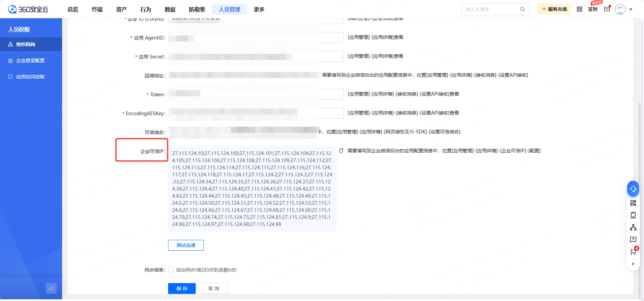Screen dimensions: 644x301
Task: Click the 输入关键字 search field
Action: [491, 9]
